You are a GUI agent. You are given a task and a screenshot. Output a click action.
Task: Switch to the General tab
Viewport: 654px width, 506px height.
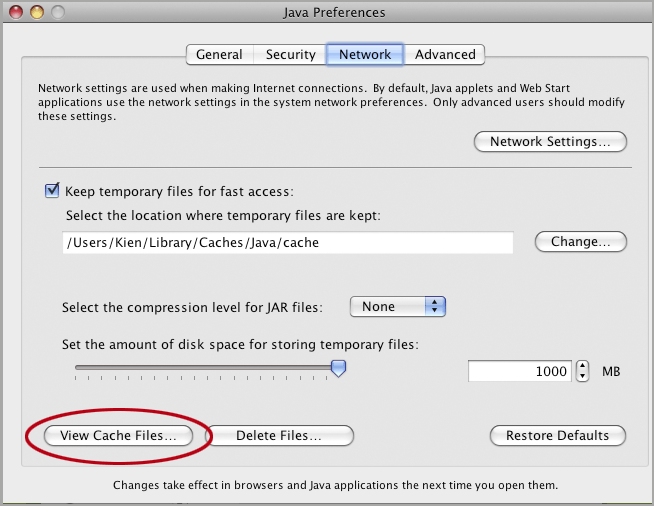[x=219, y=55]
